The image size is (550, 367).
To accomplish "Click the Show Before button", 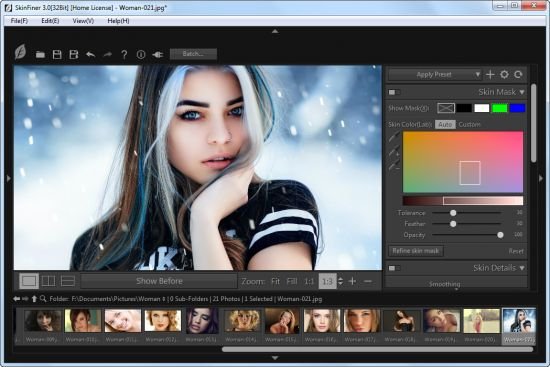I will 159,281.
